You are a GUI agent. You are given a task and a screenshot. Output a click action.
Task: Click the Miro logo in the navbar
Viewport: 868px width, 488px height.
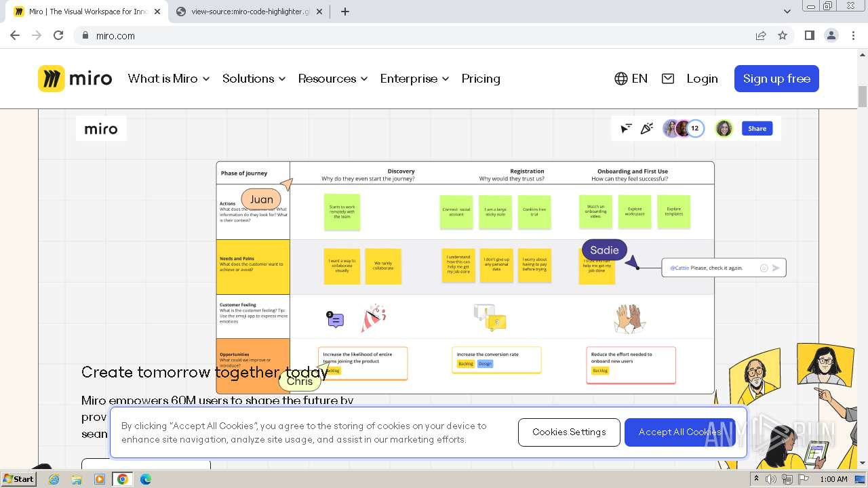coord(75,79)
